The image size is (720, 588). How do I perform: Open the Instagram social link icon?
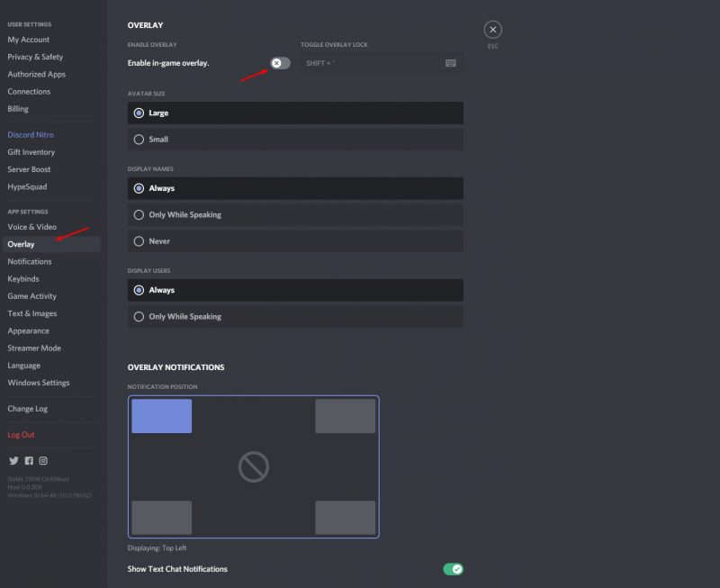coord(43,460)
